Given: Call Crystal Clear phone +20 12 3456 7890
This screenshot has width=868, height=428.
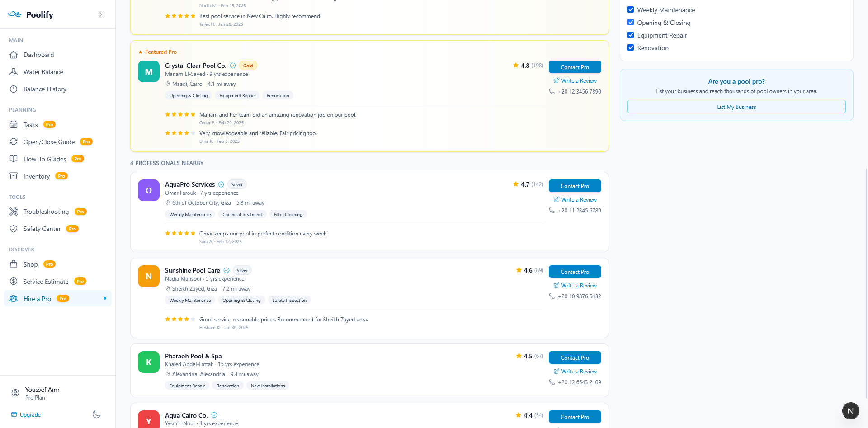Looking at the screenshot, I should [x=575, y=92].
